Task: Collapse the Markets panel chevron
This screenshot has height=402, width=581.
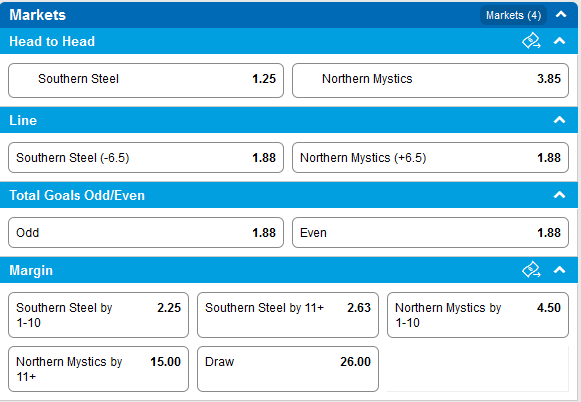Action: tap(561, 15)
